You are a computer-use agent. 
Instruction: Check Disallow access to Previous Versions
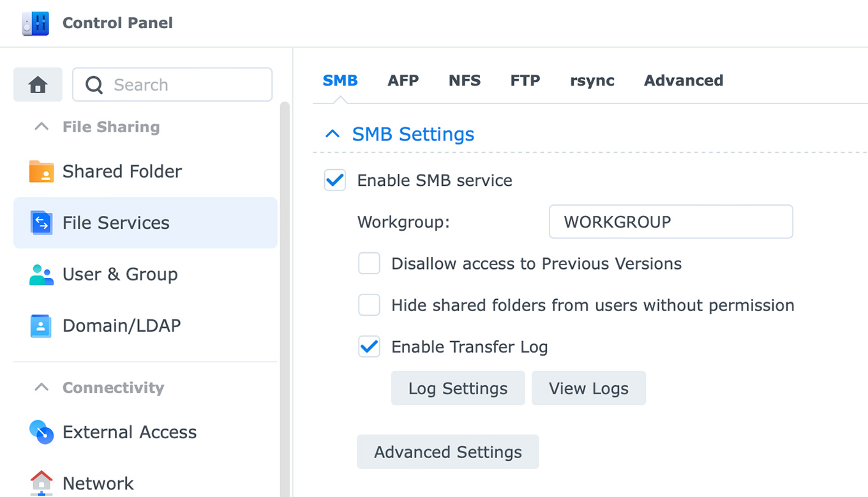point(369,263)
